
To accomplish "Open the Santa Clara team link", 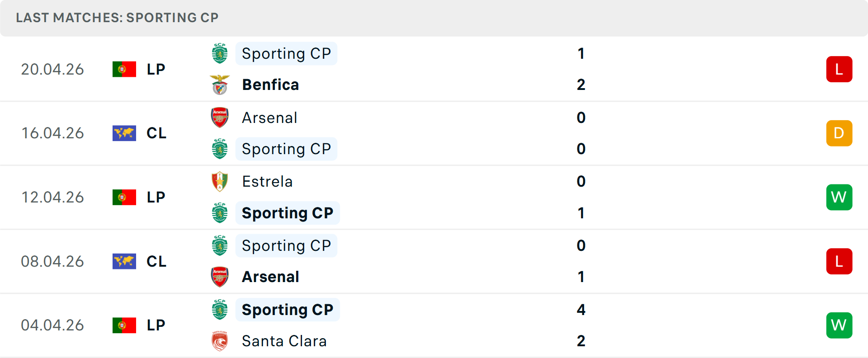I will point(284,341).
